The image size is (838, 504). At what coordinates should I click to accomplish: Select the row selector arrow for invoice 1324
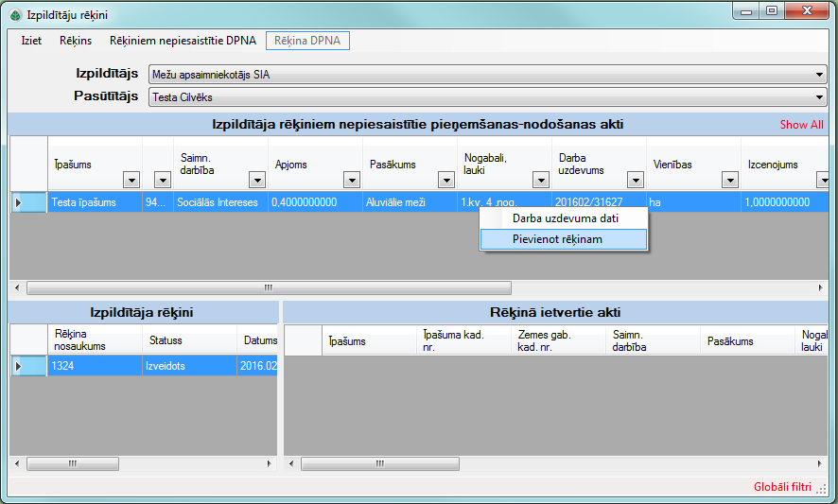(19, 366)
